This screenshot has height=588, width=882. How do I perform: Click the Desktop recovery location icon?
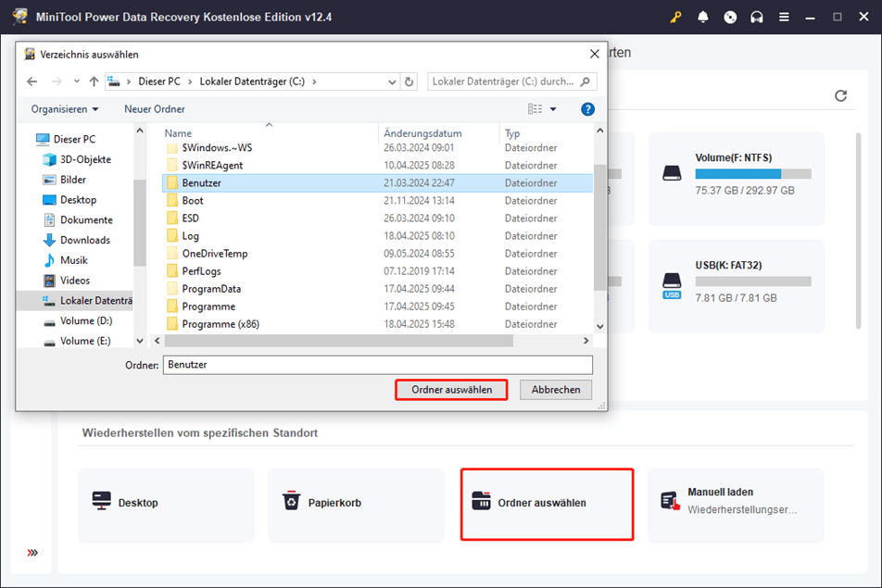pyautogui.click(x=101, y=500)
